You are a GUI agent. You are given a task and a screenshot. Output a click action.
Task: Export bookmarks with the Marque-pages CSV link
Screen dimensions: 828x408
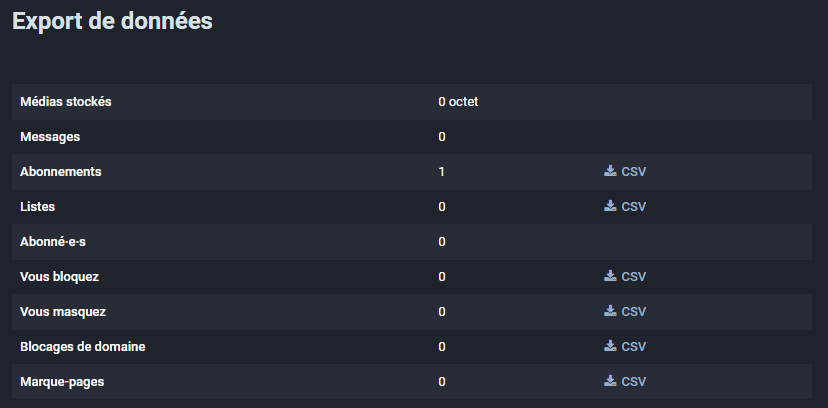(x=634, y=381)
